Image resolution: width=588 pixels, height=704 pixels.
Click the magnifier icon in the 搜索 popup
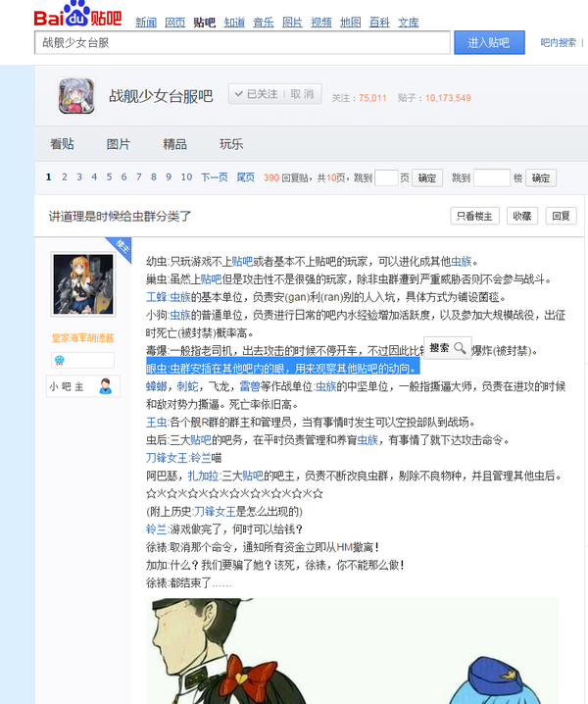coord(460,348)
